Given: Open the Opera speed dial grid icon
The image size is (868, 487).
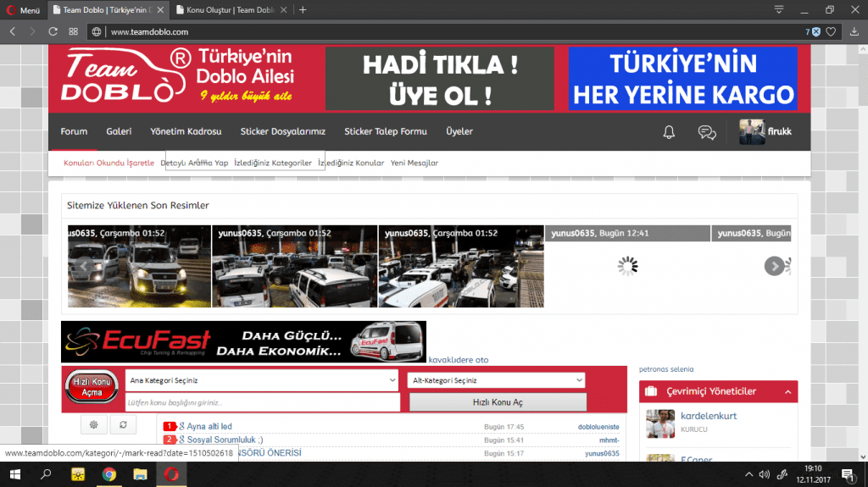Looking at the screenshot, I should [74, 31].
